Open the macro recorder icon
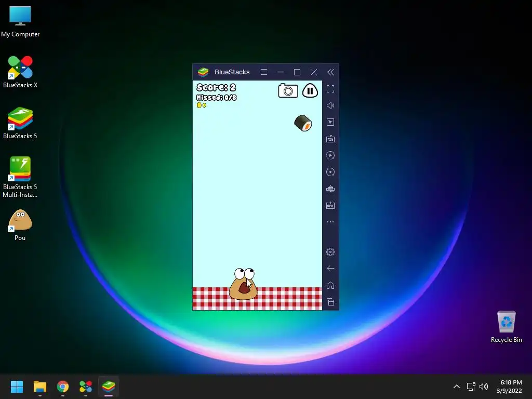 pyautogui.click(x=330, y=155)
